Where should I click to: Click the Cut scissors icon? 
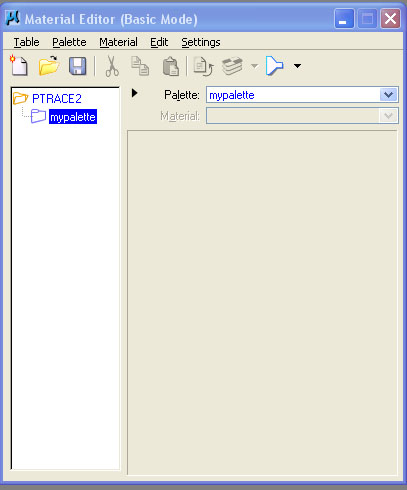tap(112, 66)
